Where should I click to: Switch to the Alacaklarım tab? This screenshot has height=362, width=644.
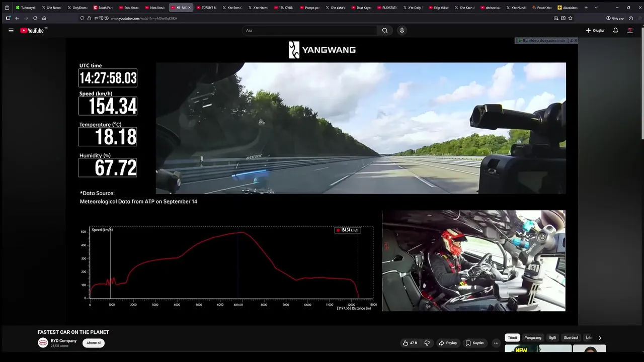(x=568, y=8)
